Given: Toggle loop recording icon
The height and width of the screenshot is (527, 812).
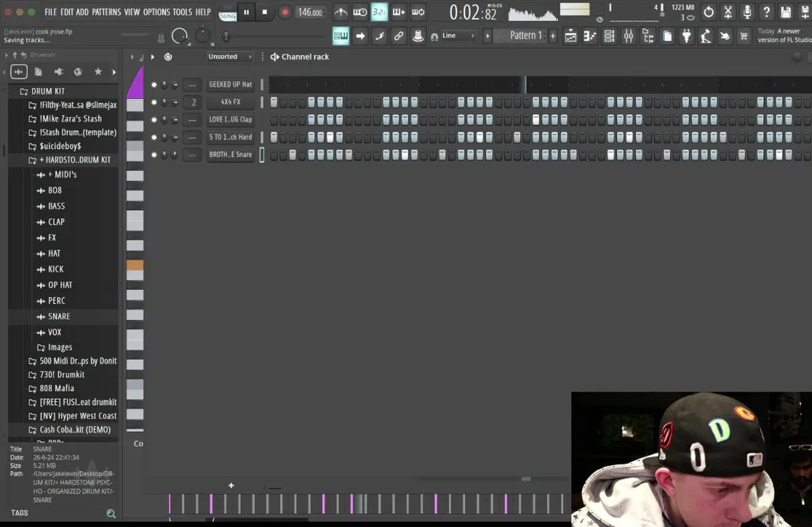Looking at the screenshot, I should coord(418,12).
